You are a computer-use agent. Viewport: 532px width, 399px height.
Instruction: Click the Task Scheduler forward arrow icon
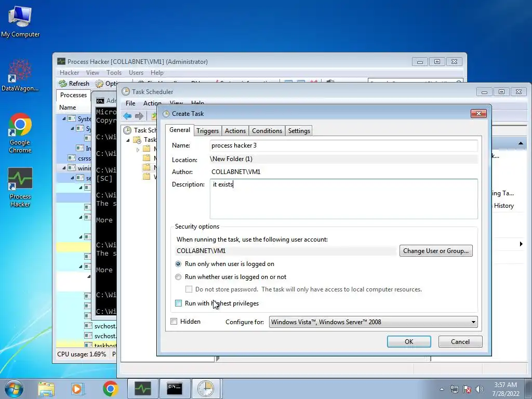coord(139,116)
